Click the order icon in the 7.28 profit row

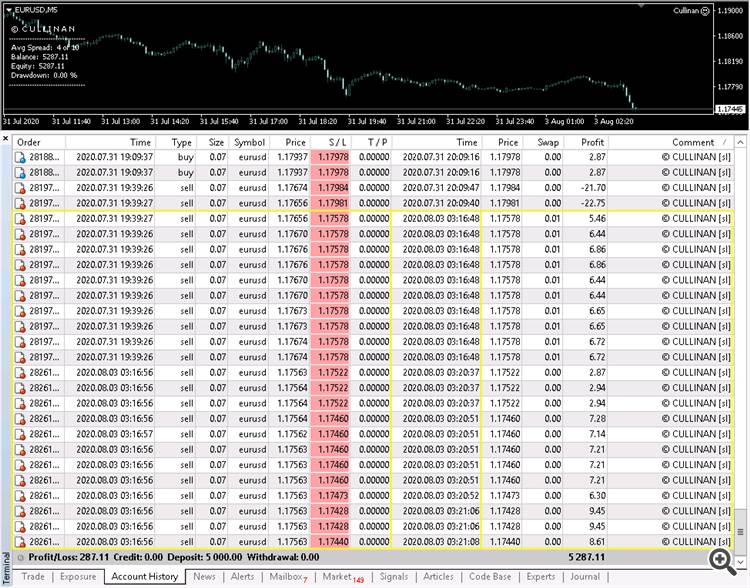tap(20, 419)
